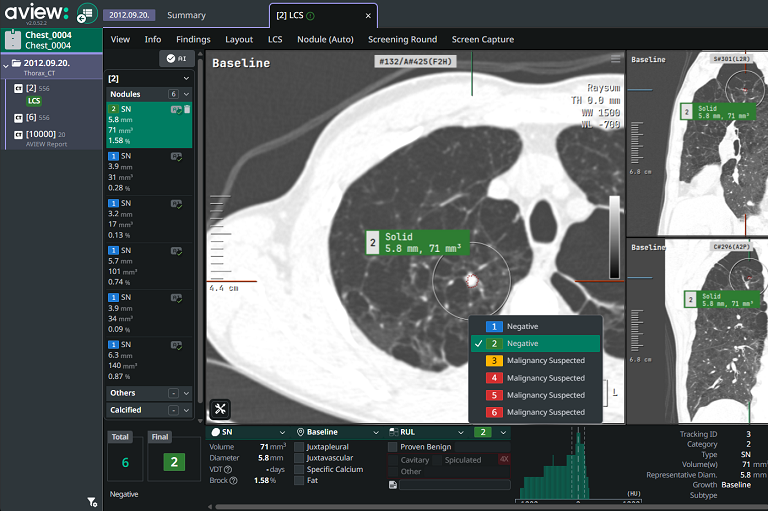Enable the Juxtapleural checkbox
The height and width of the screenshot is (511, 768).
[x=300, y=447]
